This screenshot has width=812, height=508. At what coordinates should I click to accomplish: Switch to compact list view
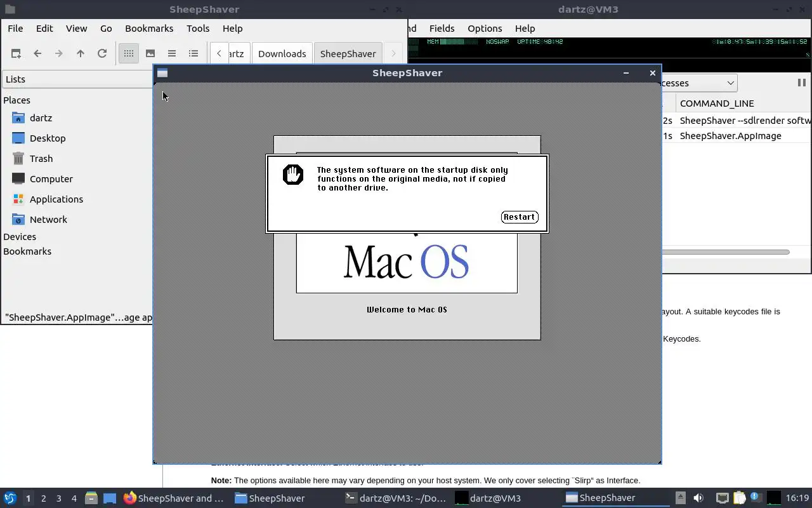coord(172,53)
